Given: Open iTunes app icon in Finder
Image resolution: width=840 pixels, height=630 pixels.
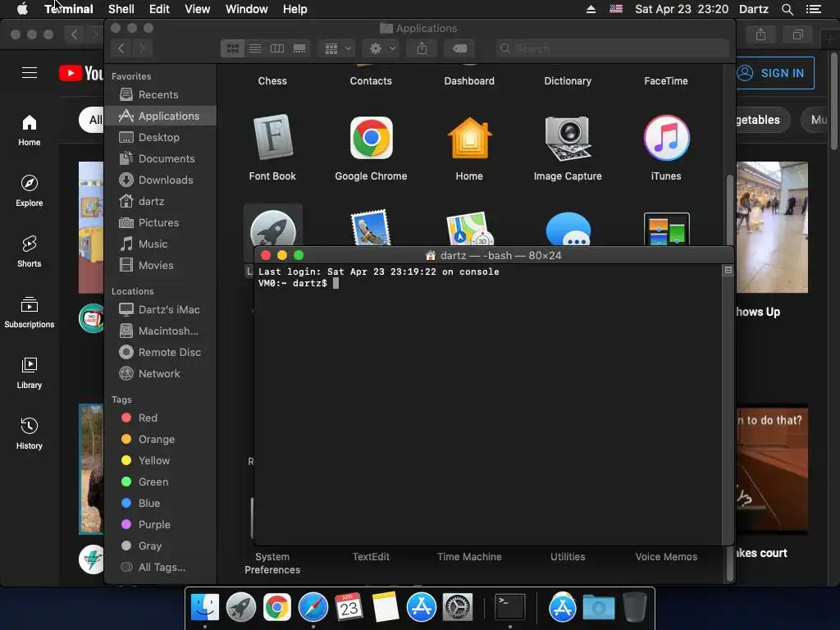Looking at the screenshot, I should click(x=666, y=138).
